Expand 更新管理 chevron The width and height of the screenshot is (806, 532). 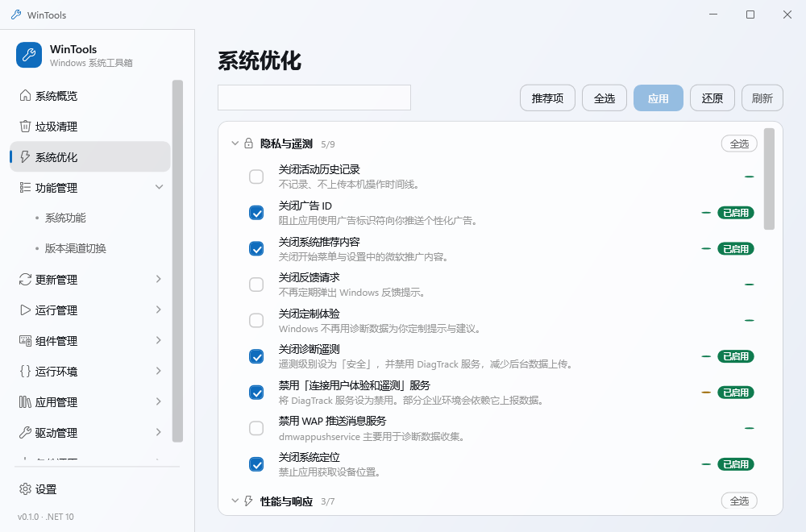159,279
